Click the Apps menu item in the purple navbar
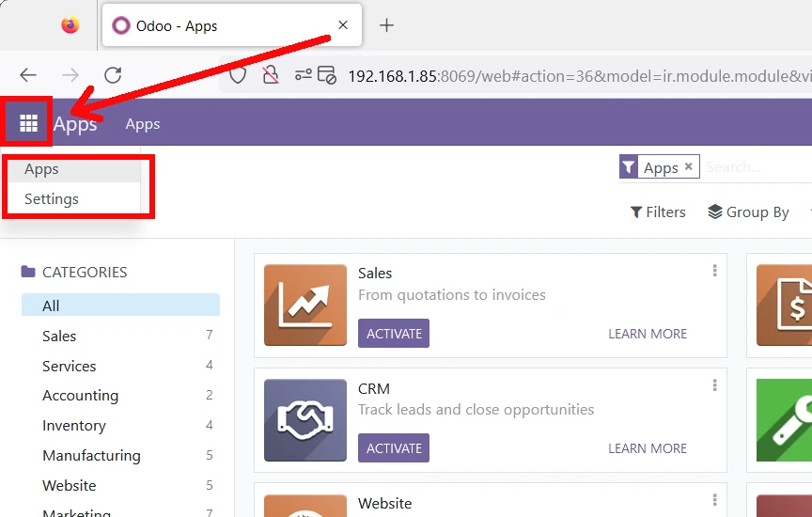This screenshot has height=517, width=812. (x=143, y=124)
